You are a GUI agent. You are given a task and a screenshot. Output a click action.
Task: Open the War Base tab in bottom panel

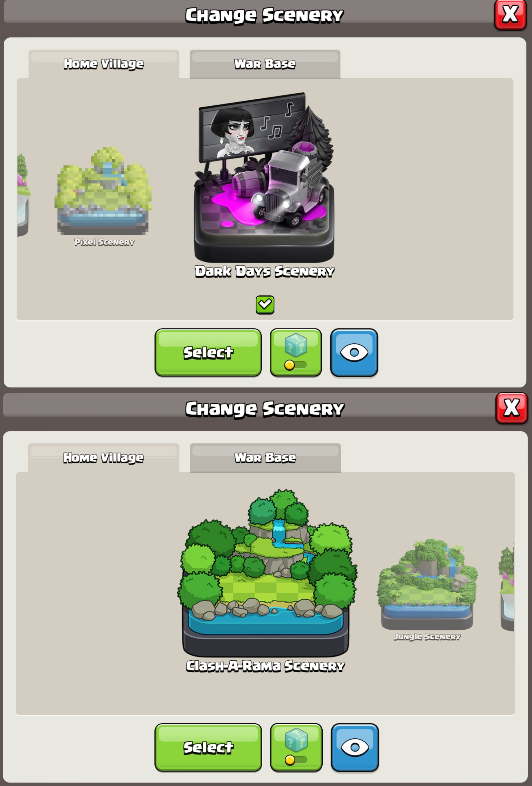pyautogui.click(x=265, y=458)
